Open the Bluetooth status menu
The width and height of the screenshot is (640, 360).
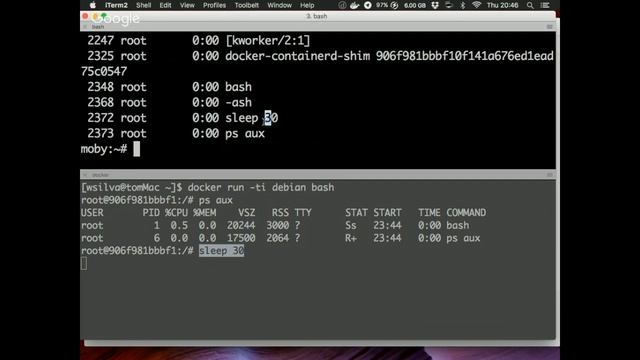pos(462,5)
